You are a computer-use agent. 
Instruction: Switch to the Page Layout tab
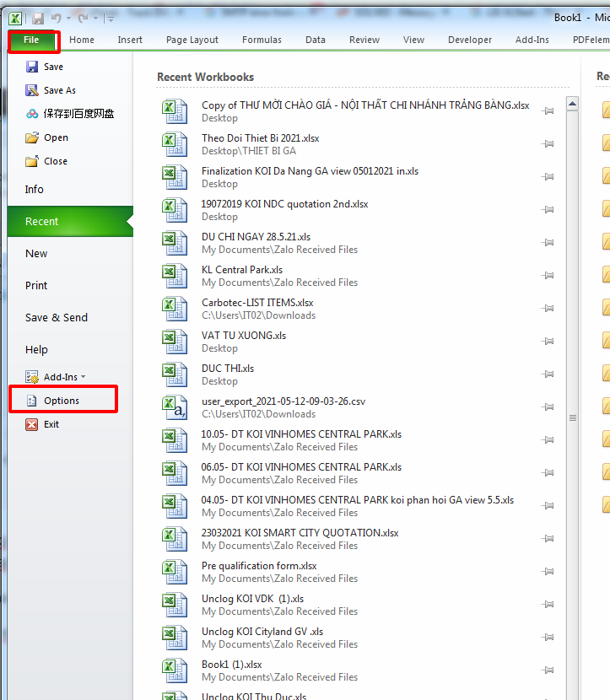pos(192,40)
